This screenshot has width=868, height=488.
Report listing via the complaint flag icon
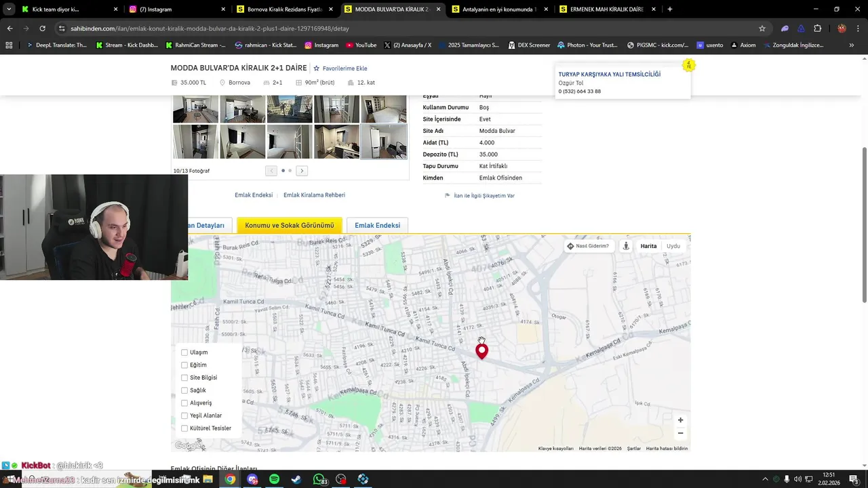point(448,195)
